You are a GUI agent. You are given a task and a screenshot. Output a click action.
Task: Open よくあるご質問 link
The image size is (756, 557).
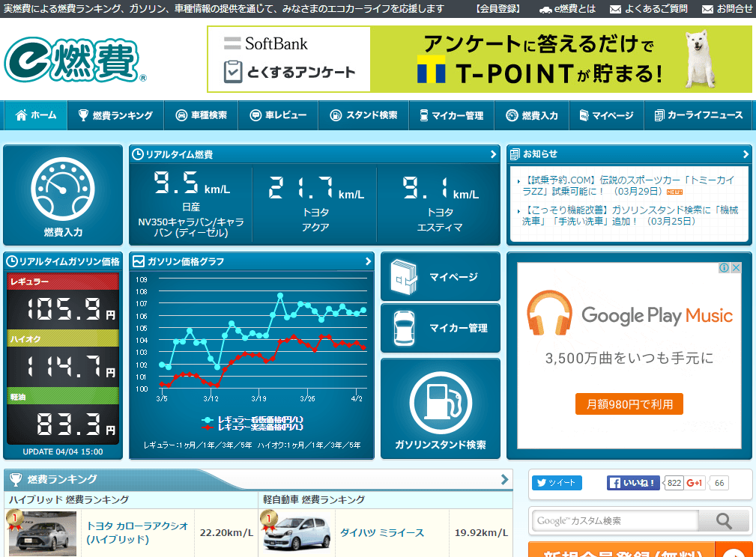click(x=649, y=9)
